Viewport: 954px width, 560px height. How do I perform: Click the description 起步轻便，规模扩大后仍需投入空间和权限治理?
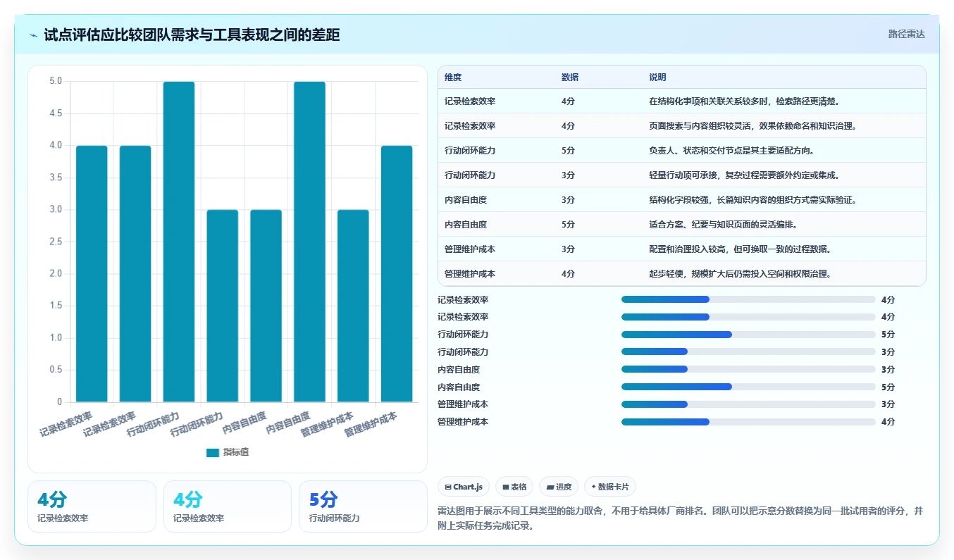[740, 273]
